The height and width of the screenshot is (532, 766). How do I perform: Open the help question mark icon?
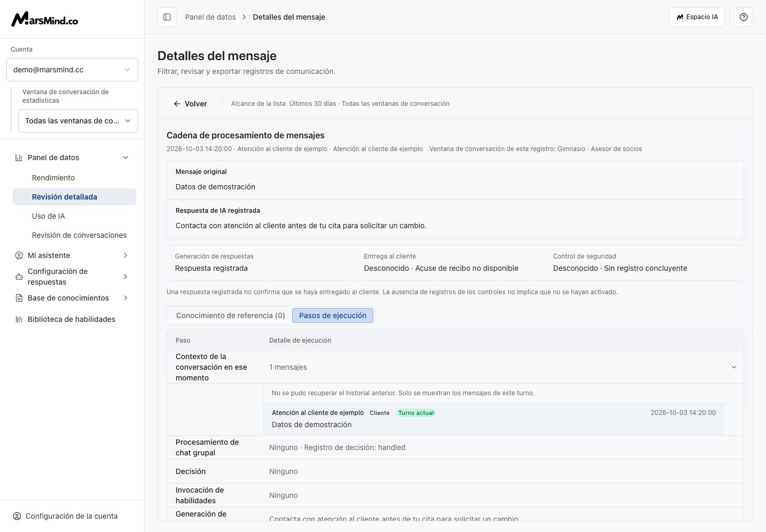[744, 17]
